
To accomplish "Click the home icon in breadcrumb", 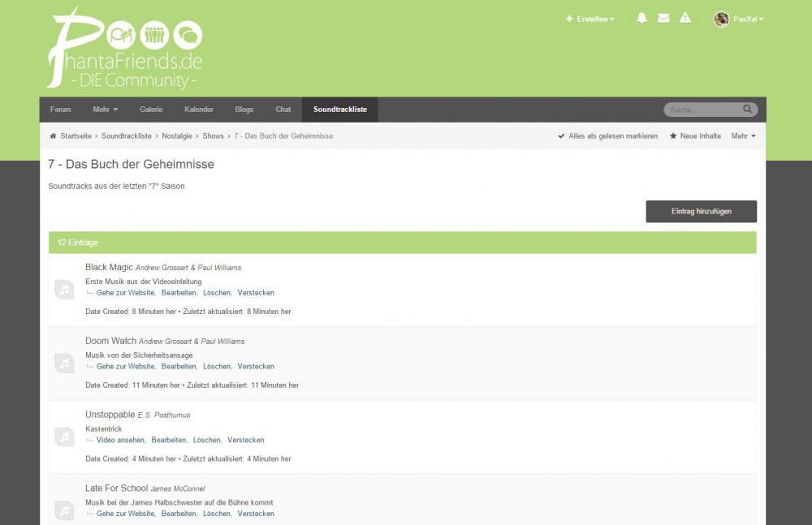I will point(53,136).
